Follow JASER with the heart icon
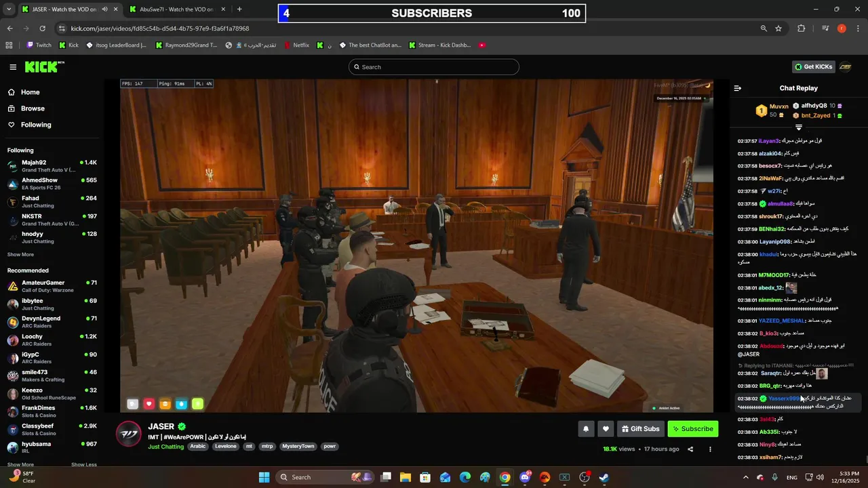868x488 pixels. click(x=606, y=429)
